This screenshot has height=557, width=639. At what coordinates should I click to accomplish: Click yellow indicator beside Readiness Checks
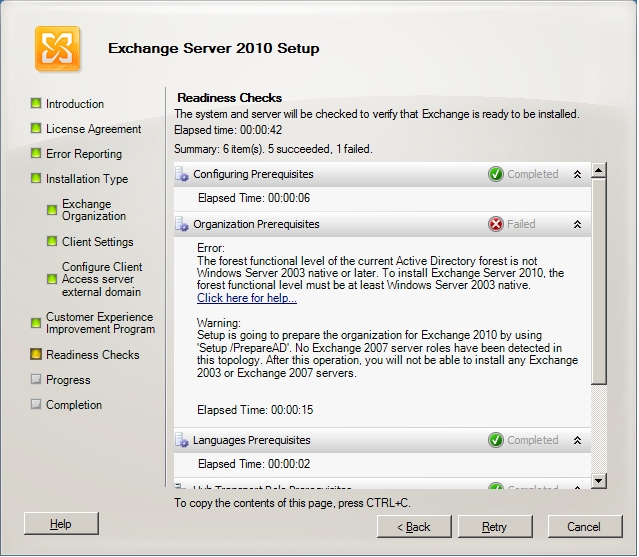36,354
